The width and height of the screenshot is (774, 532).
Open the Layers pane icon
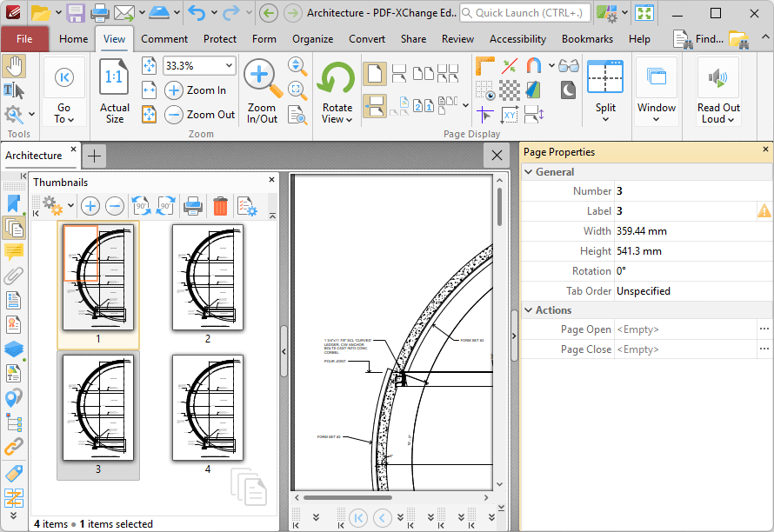click(x=14, y=349)
